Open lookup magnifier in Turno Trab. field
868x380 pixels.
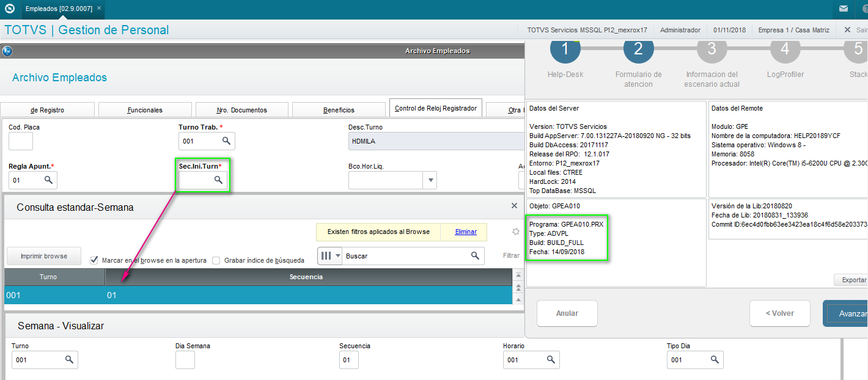coord(226,141)
